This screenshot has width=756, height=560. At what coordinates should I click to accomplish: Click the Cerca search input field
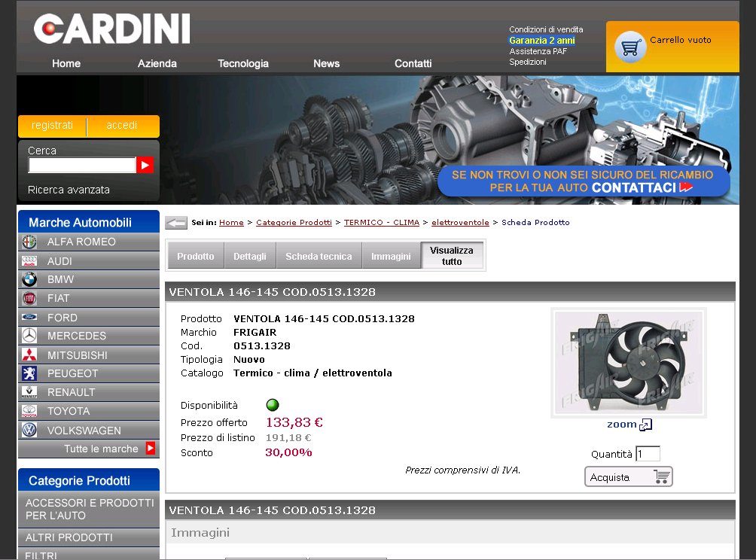click(x=82, y=165)
